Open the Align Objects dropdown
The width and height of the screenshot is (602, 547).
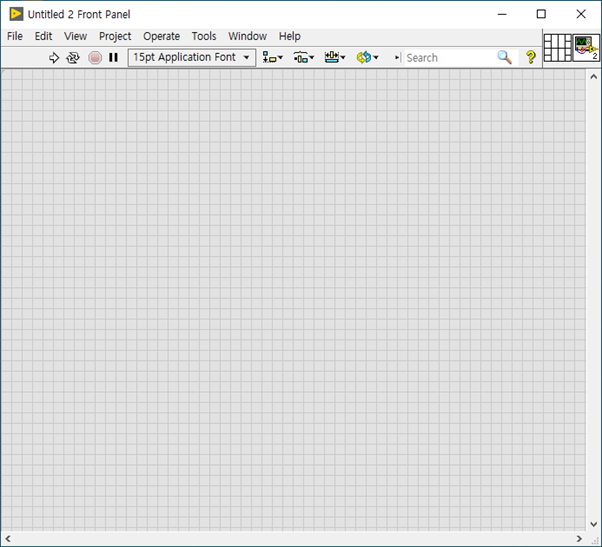273,58
